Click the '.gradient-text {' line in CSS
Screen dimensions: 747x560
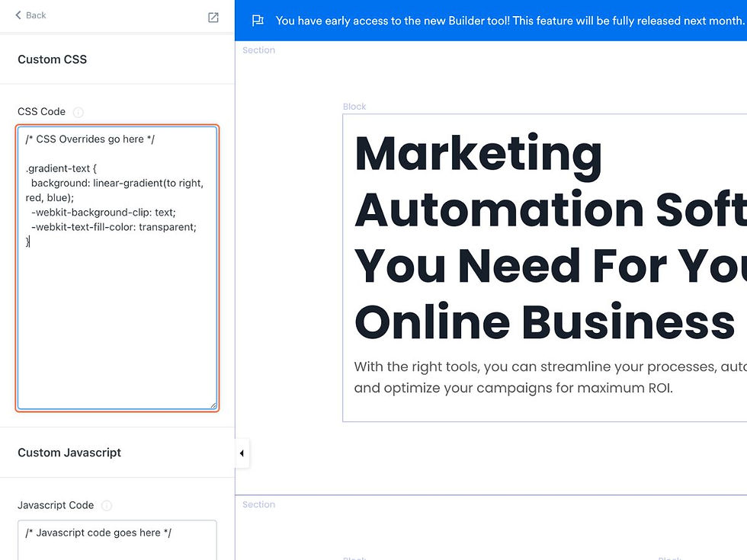click(x=61, y=168)
